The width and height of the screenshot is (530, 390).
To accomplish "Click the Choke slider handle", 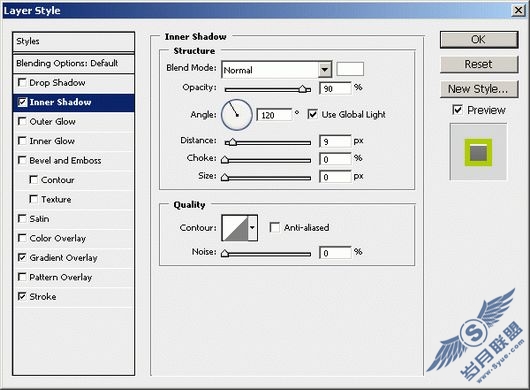I will tap(225, 160).
